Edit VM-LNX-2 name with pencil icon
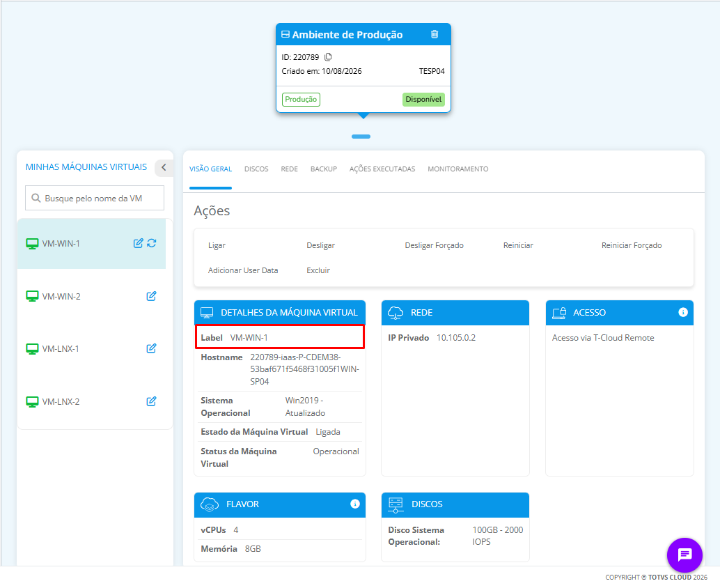This screenshot has height=588, width=720. pos(151,401)
